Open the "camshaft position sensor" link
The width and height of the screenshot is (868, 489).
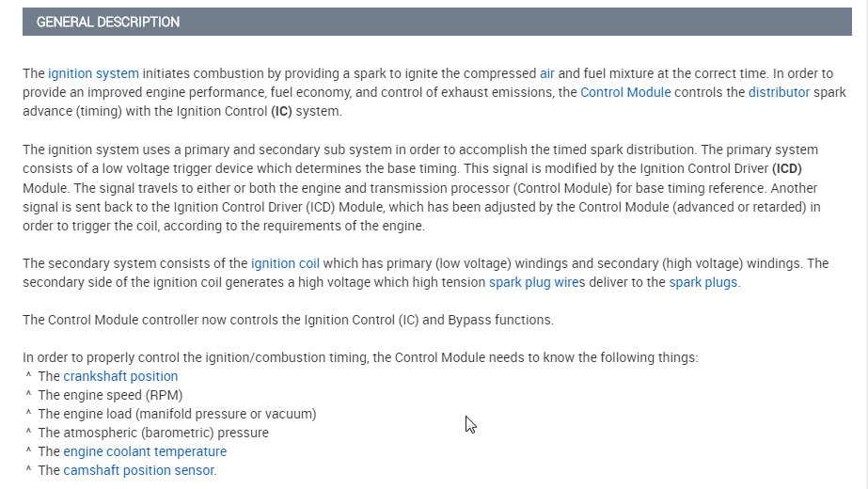(138, 470)
